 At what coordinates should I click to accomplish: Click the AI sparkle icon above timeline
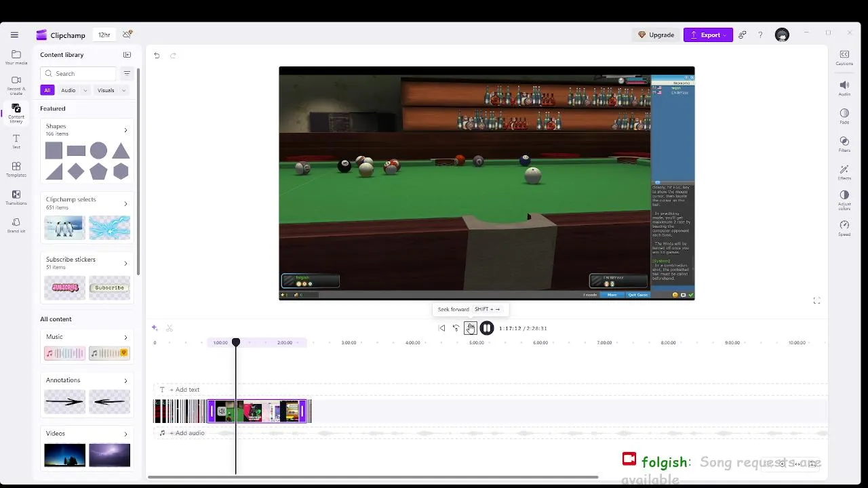(x=155, y=328)
